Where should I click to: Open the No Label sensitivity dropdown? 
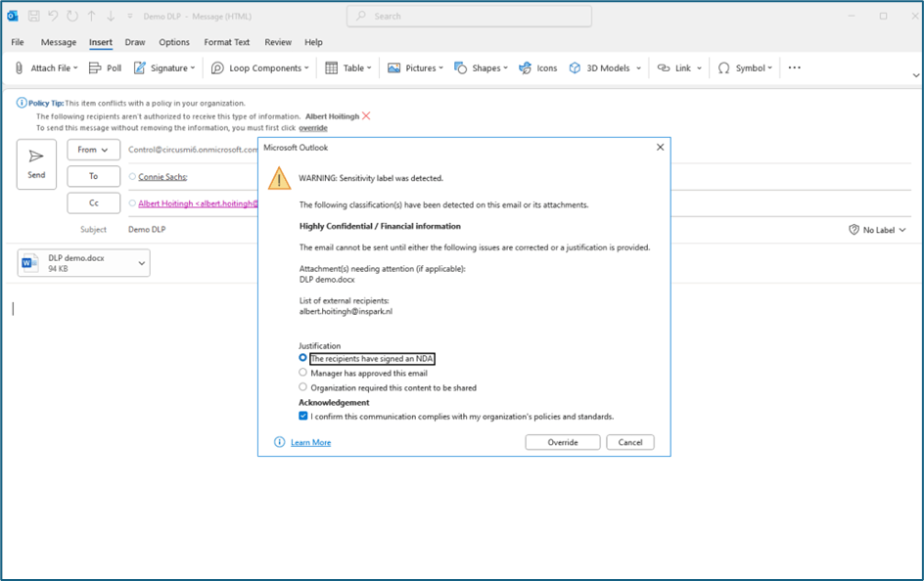pyautogui.click(x=877, y=230)
